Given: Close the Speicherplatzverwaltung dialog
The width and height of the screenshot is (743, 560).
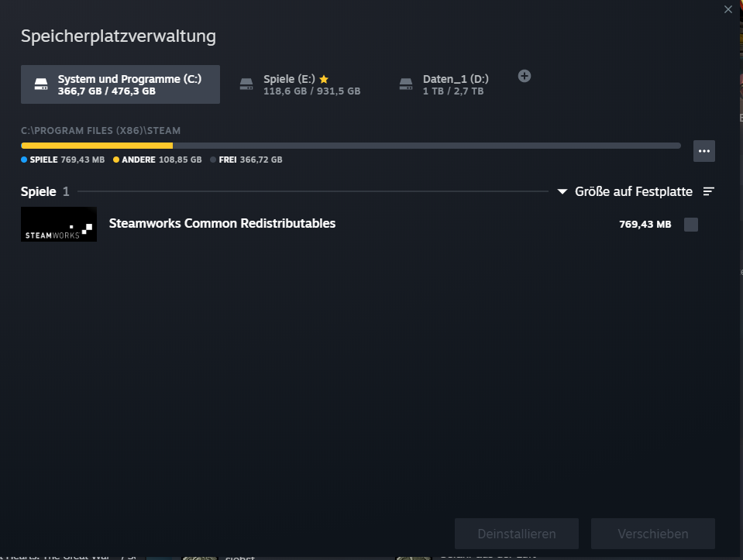Looking at the screenshot, I should 728,9.
